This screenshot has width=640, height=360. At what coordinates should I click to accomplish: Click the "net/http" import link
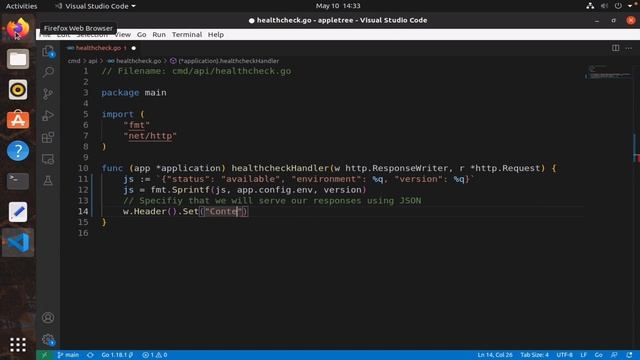coord(150,136)
